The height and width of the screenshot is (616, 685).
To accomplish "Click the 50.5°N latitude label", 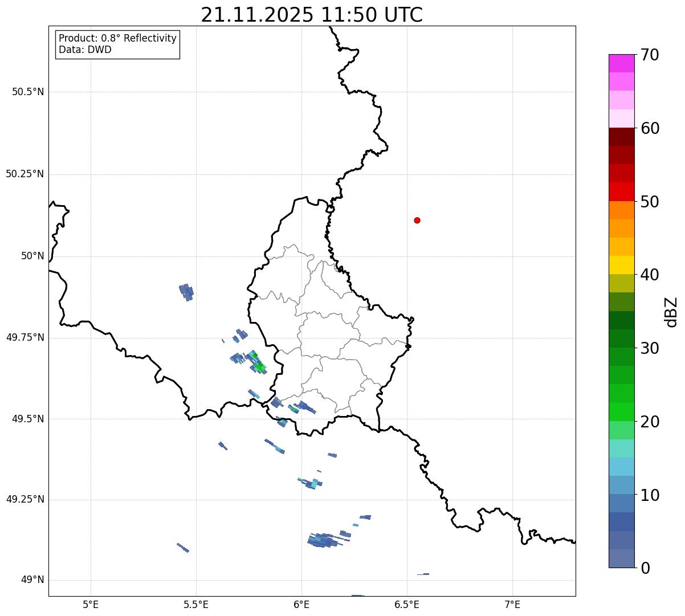I will (28, 92).
